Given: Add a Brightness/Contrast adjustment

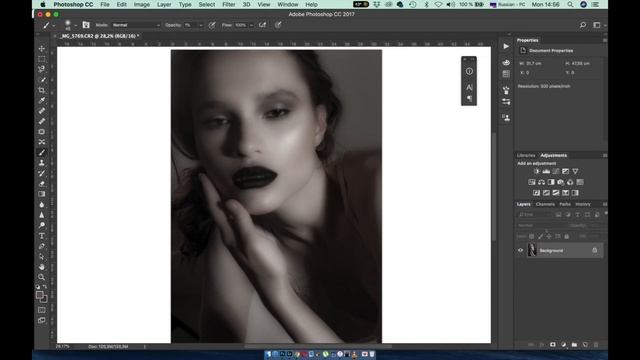Looking at the screenshot, I should tap(536, 171).
